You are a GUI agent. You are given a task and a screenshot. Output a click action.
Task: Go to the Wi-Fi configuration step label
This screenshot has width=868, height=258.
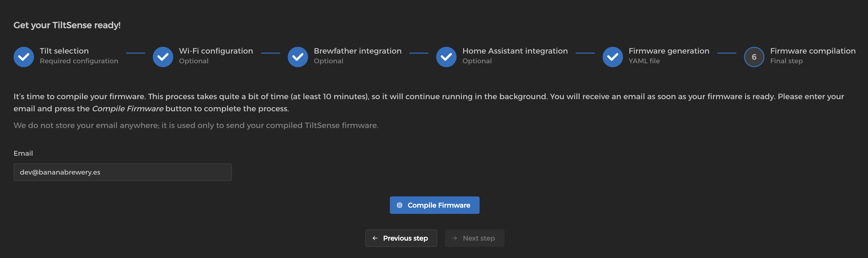[x=216, y=51]
